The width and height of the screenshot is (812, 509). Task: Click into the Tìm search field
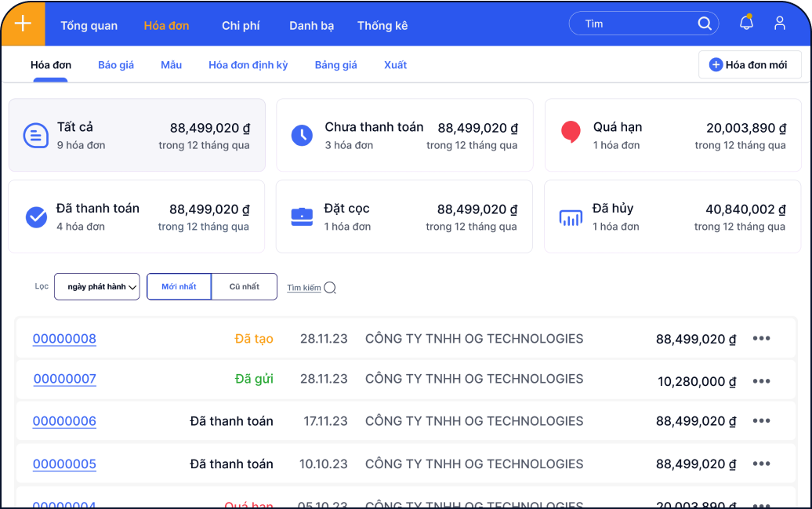(635, 24)
